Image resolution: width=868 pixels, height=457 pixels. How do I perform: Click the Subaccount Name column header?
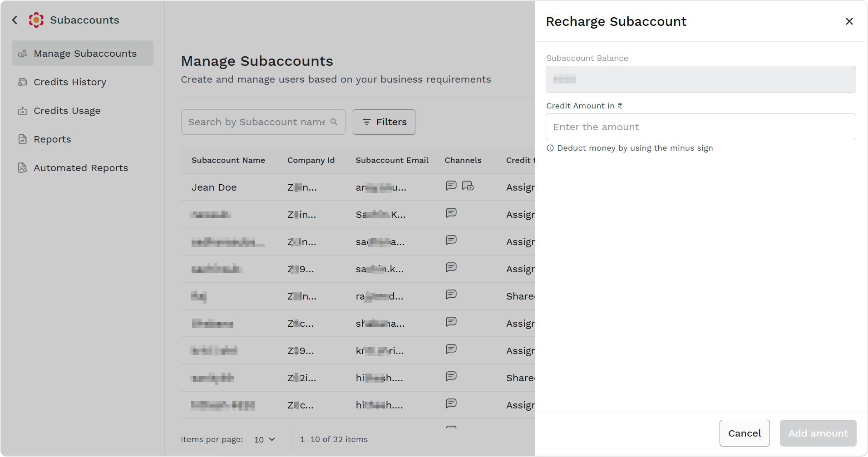(x=228, y=160)
